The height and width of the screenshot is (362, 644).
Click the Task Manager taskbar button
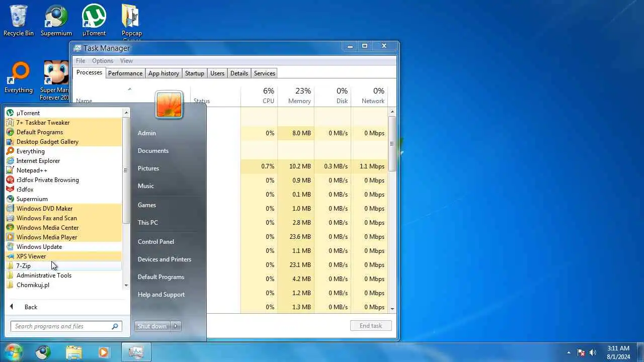click(136, 352)
